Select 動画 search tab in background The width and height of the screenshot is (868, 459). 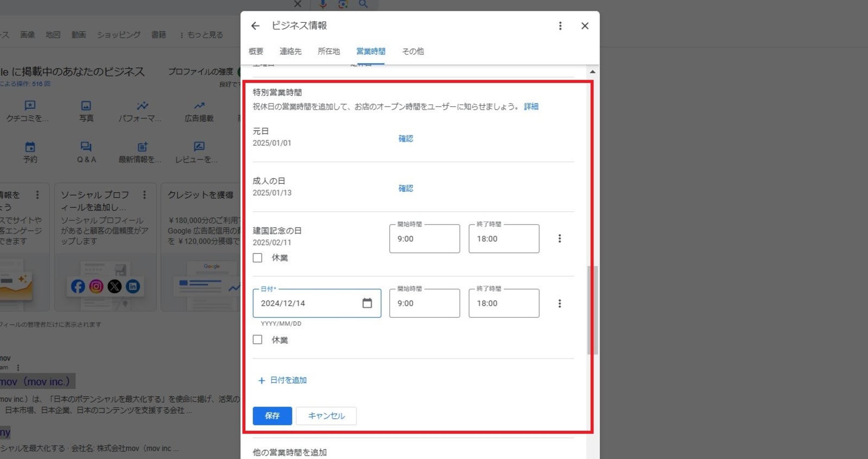point(79,35)
